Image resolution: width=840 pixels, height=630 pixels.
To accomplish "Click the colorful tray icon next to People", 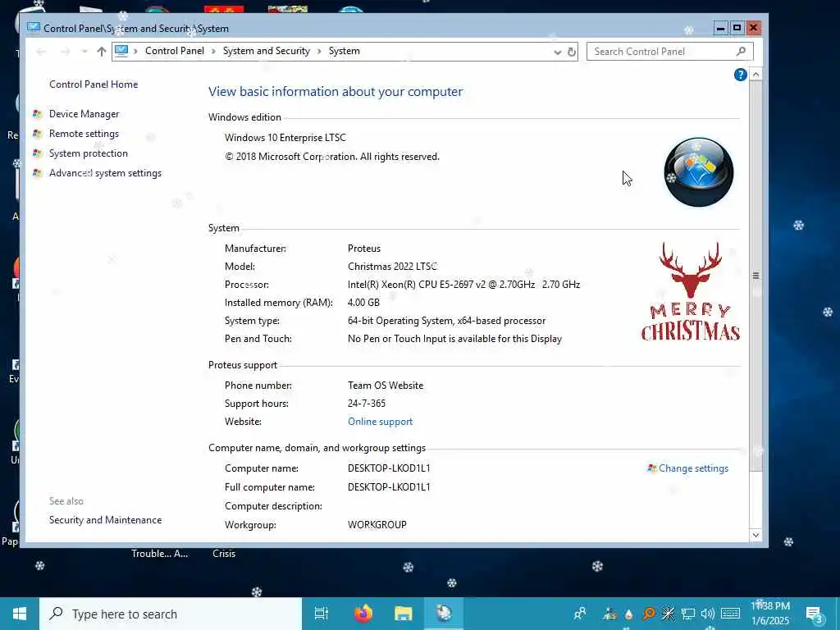I will (609, 614).
